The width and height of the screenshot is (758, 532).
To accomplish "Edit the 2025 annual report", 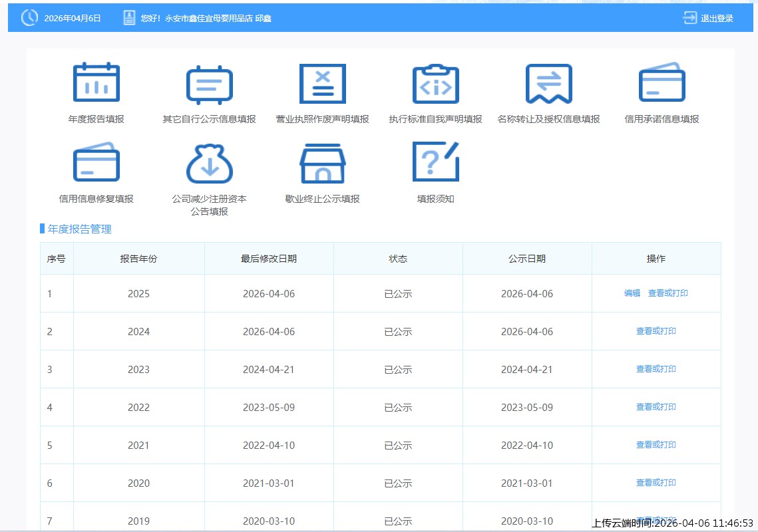I will click(x=632, y=293).
